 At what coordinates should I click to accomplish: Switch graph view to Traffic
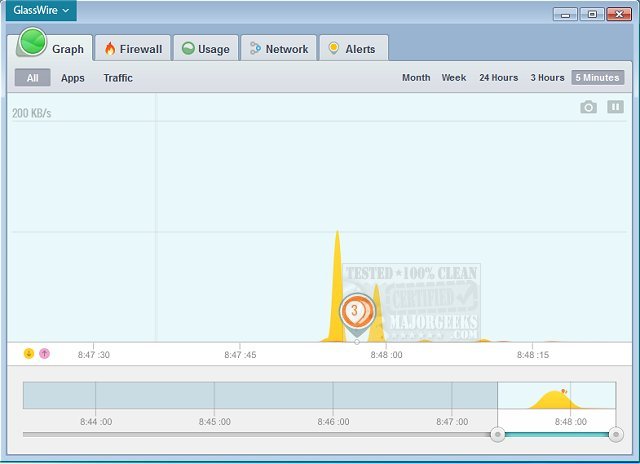(118, 78)
